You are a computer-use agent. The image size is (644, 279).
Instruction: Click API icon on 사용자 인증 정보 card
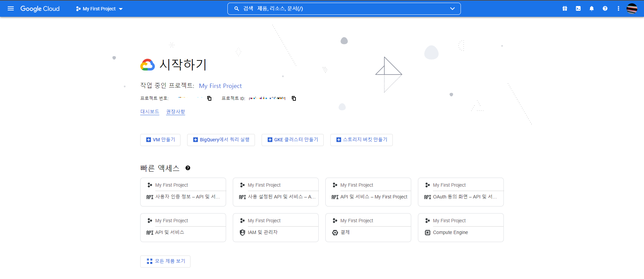click(x=150, y=197)
